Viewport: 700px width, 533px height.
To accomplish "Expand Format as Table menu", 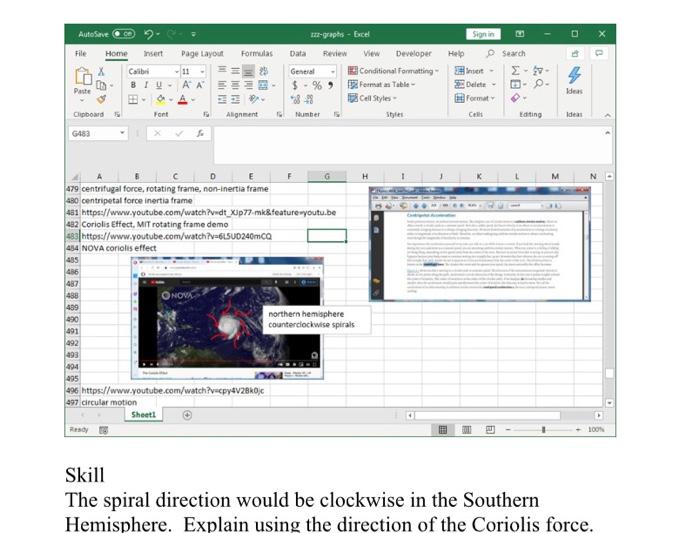I will coord(382,84).
